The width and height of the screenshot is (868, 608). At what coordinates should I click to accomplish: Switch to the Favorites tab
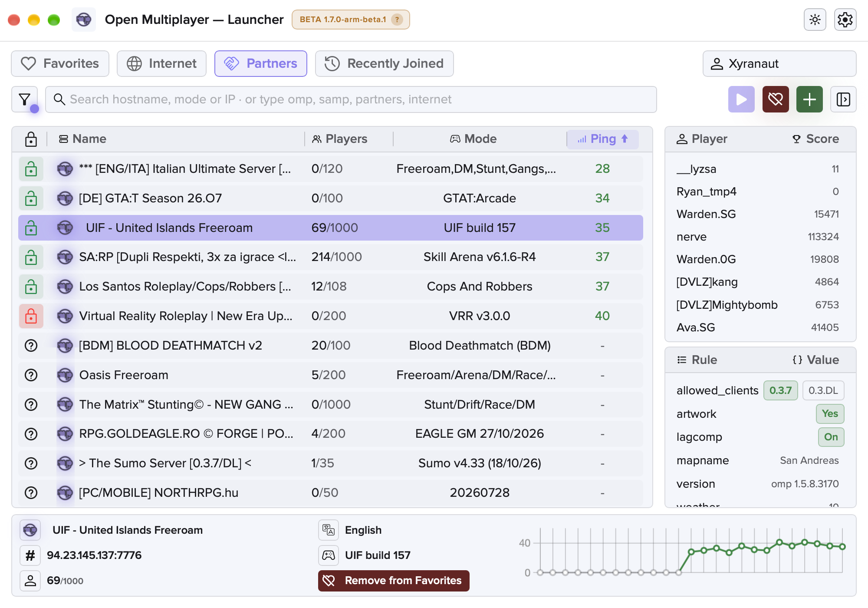point(60,63)
